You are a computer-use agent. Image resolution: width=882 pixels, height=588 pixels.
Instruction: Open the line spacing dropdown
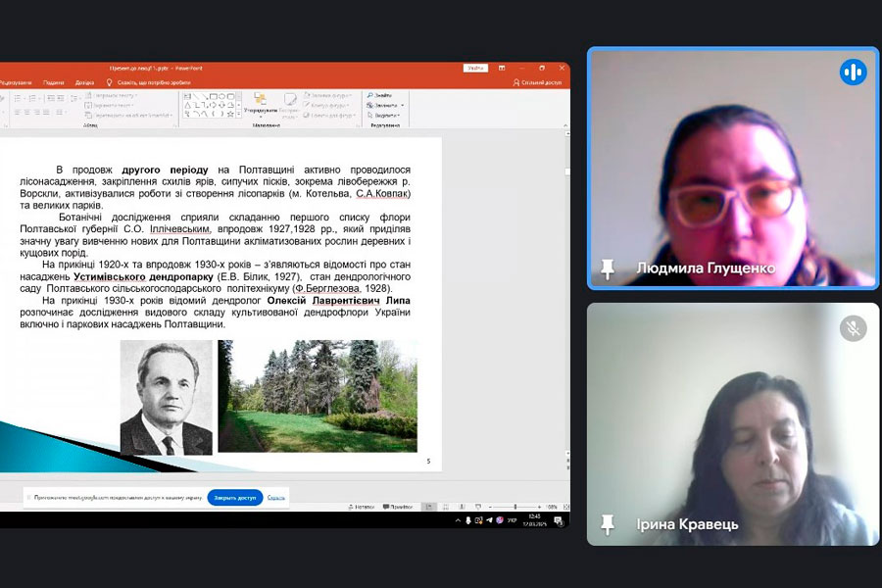click(x=74, y=98)
